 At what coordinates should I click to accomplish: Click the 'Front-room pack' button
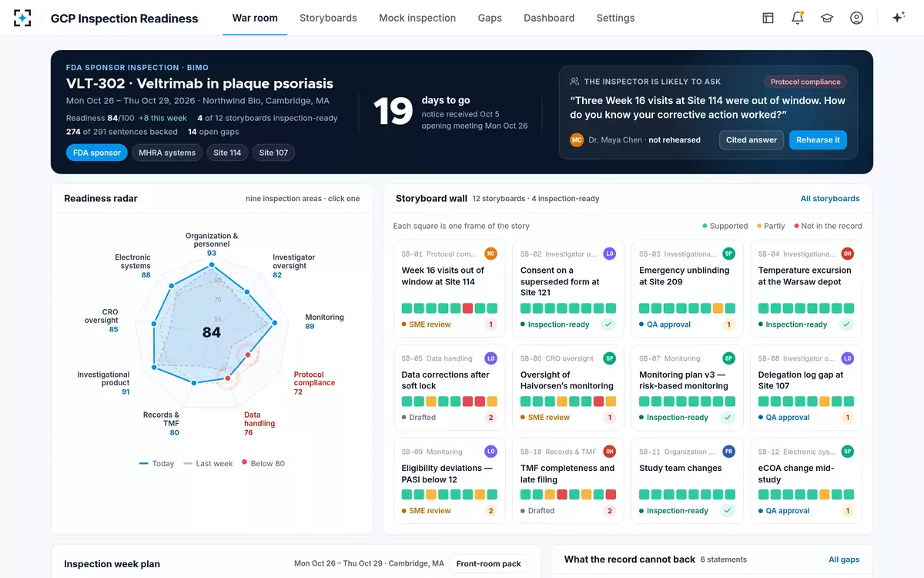(x=488, y=563)
